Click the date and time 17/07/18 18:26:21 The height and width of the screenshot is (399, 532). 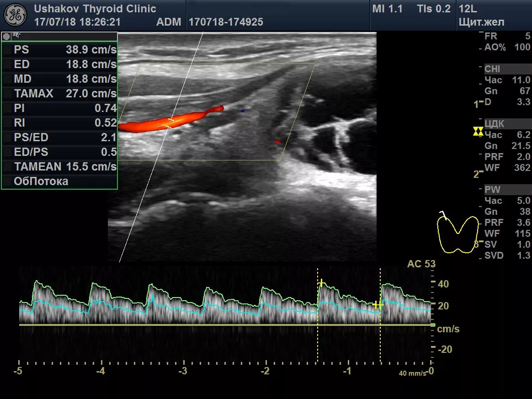point(77,22)
